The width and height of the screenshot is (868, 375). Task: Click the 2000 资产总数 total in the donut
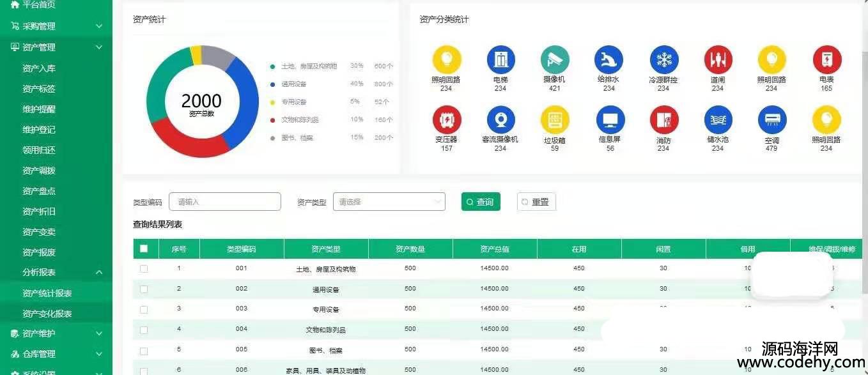point(201,104)
